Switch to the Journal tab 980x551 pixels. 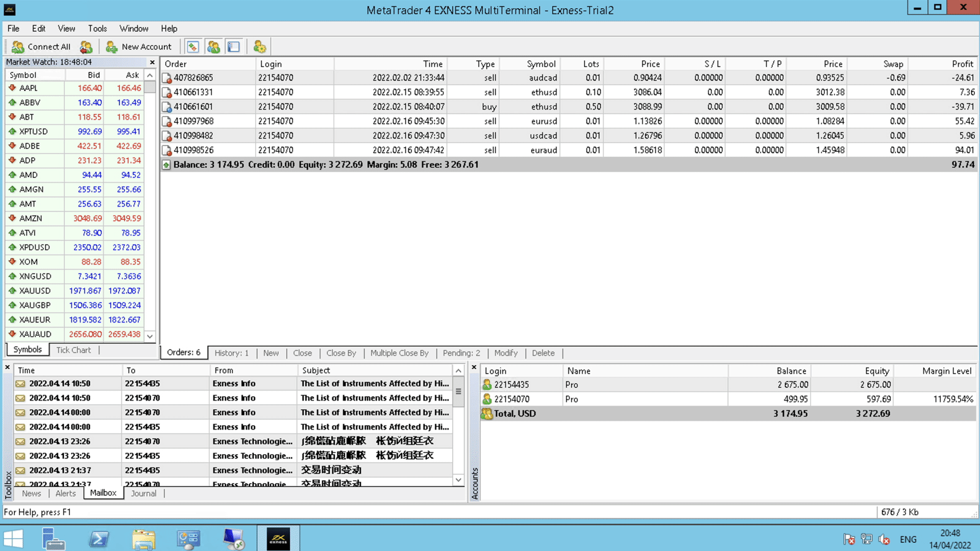[143, 493]
